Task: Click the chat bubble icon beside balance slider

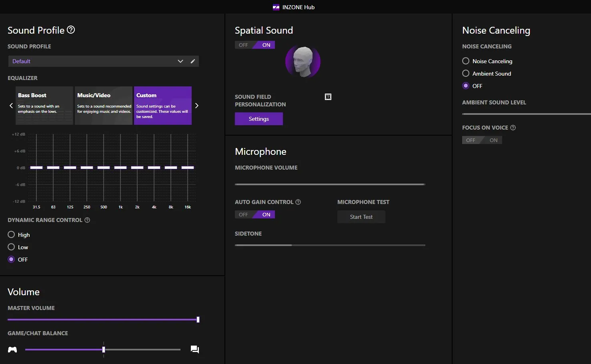Action: [194, 349]
